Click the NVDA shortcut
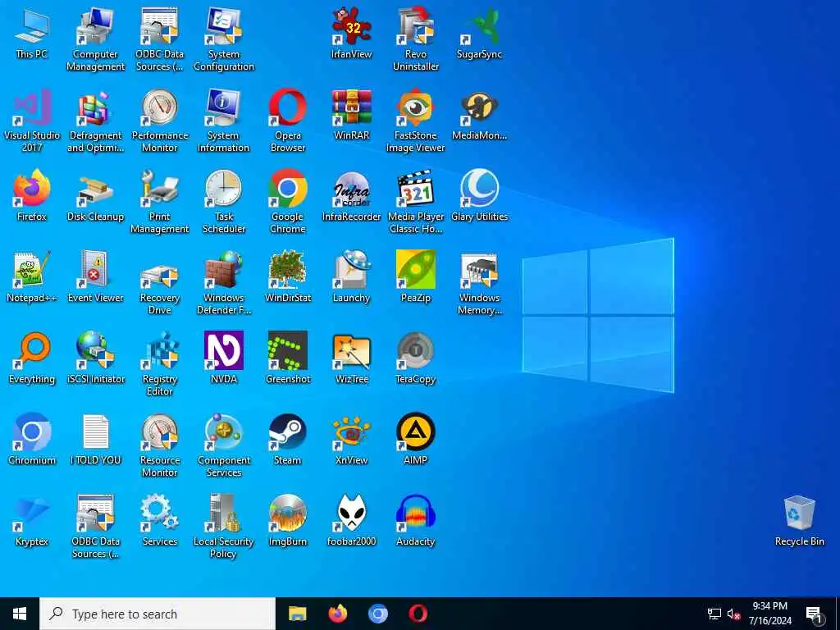This screenshot has width=840, height=630. pos(224,358)
